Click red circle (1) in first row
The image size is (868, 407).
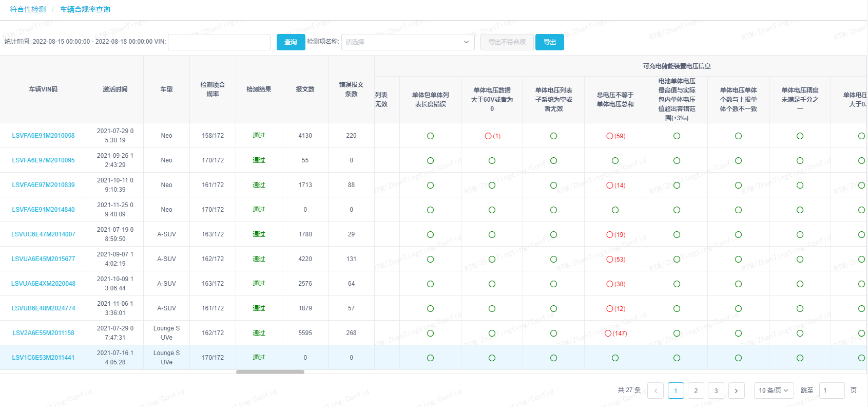tap(492, 136)
